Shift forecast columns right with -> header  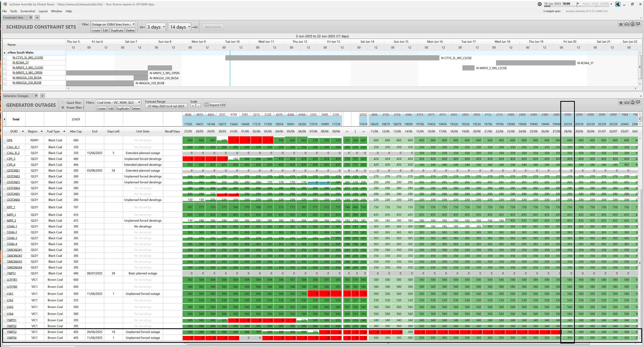[363, 131]
